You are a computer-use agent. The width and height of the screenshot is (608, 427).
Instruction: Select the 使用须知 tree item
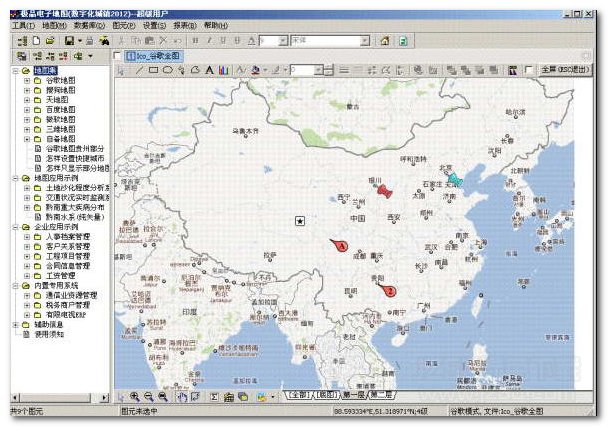coord(49,334)
